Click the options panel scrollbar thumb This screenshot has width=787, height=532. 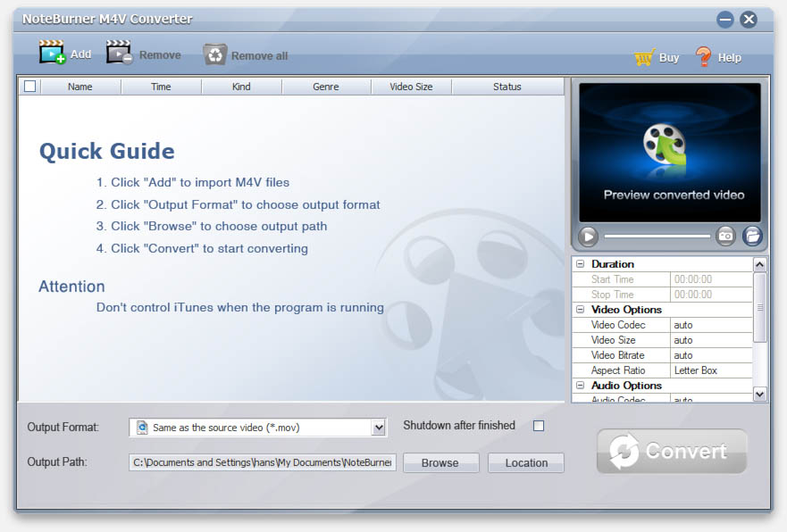760,307
